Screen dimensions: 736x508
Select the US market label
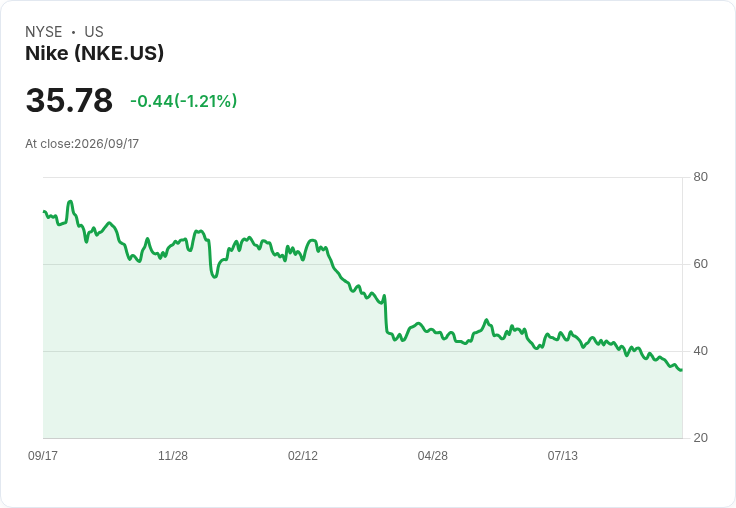(94, 32)
